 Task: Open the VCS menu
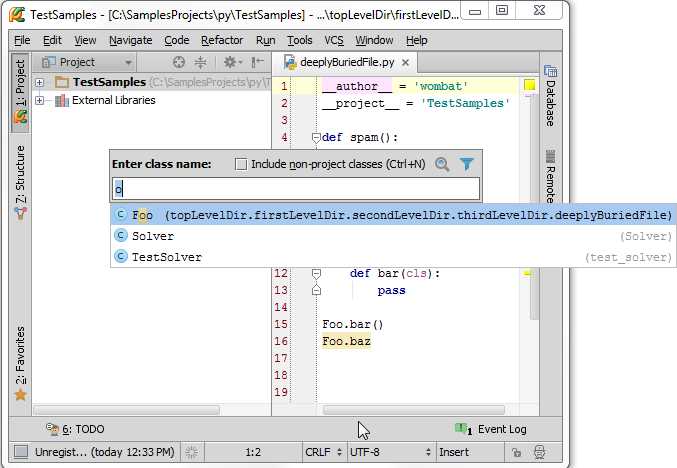pyautogui.click(x=334, y=41)
